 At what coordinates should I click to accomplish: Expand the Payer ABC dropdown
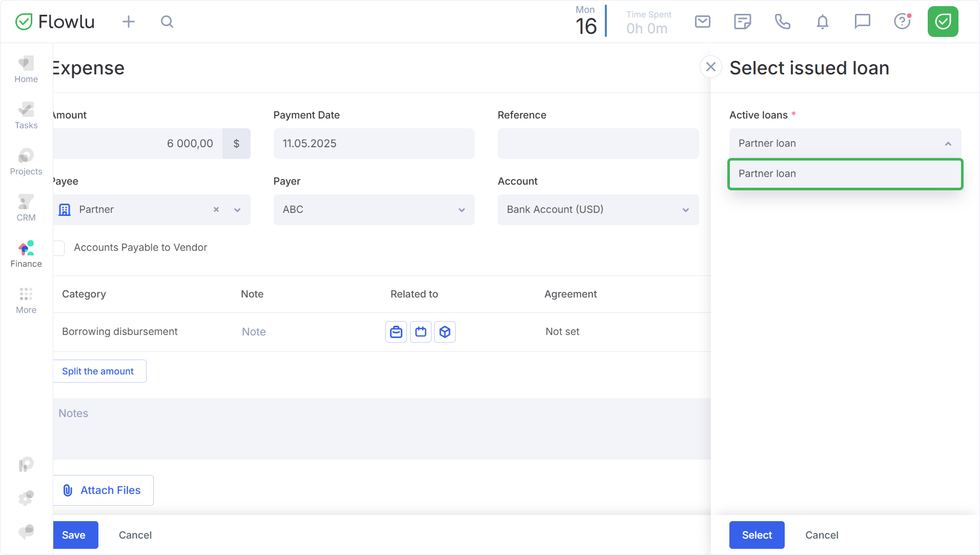(374, 210)
